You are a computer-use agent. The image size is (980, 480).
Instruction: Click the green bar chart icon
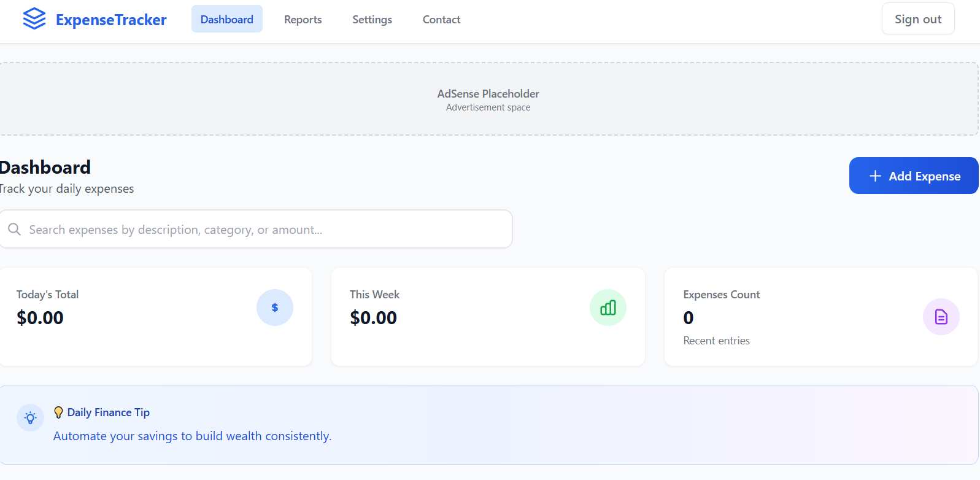[x=608, y=308]
